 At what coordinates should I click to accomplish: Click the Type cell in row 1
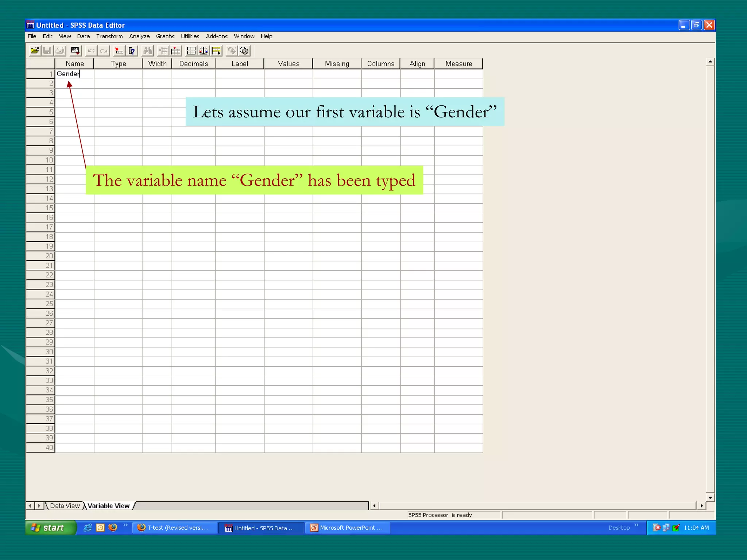(118, 74)
